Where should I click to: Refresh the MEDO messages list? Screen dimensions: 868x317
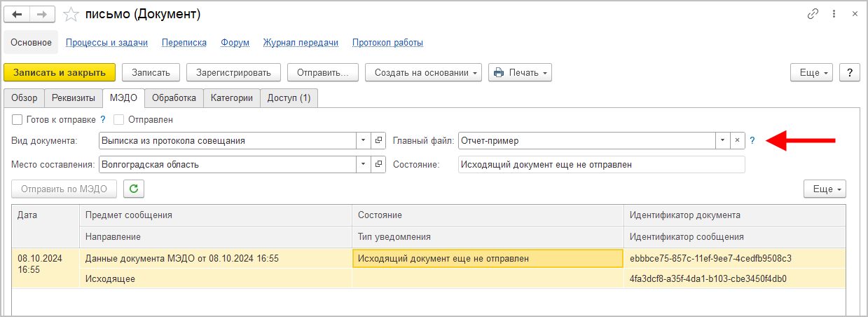(133, 189)
